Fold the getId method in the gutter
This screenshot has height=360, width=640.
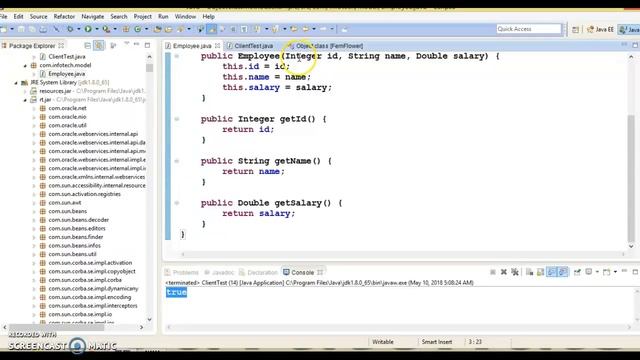(177, 119)
